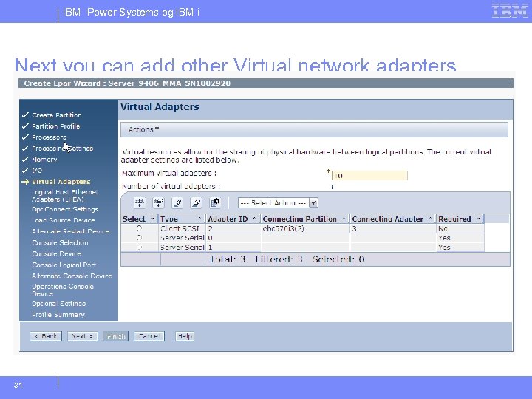Click the Back button

pos(46,336)
